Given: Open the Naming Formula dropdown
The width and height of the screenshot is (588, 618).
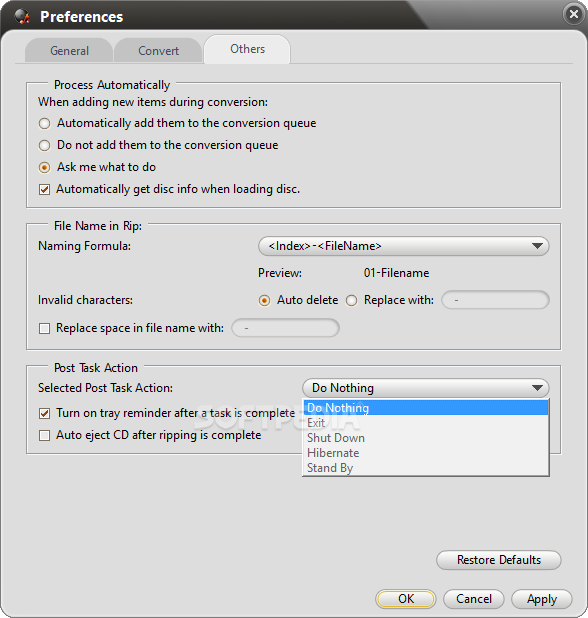Looking at the screenshot, I should pyautogui.click(x=404, y=246).
